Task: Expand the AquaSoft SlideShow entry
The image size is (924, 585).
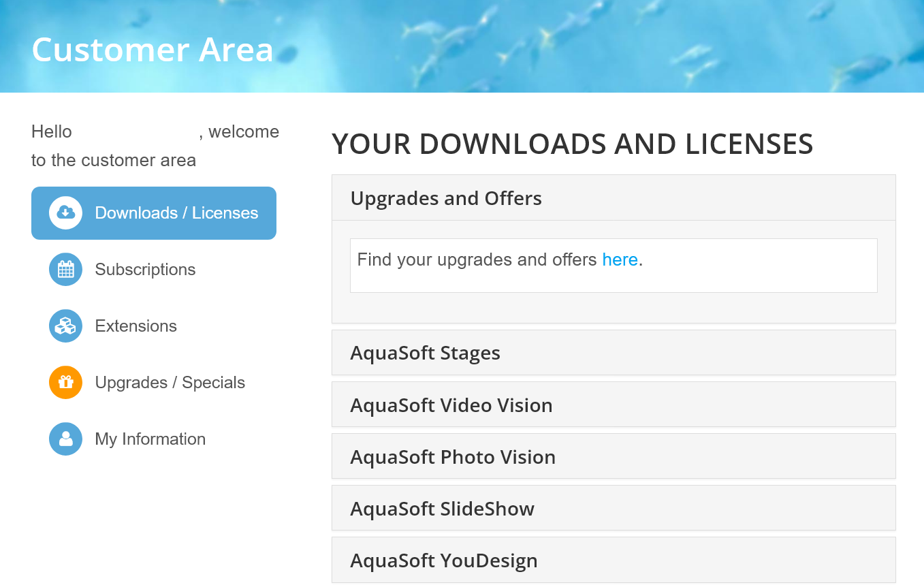Action: pyautogui.click(x=442, y=508)
